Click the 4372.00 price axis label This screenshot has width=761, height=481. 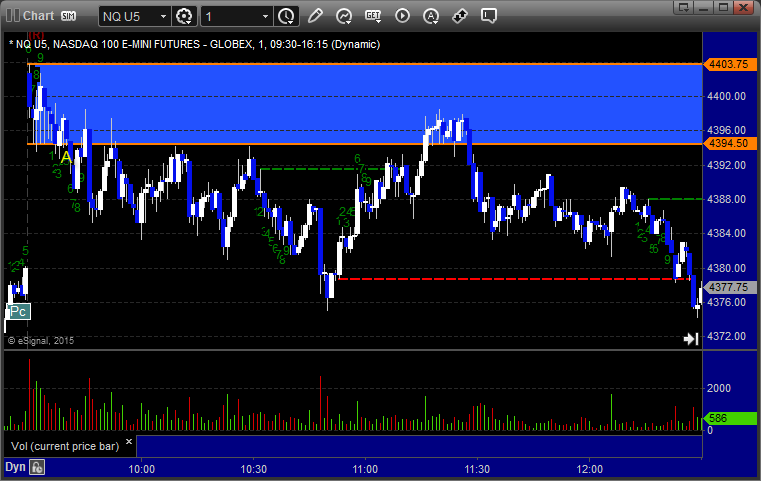[x=727, y=336]
